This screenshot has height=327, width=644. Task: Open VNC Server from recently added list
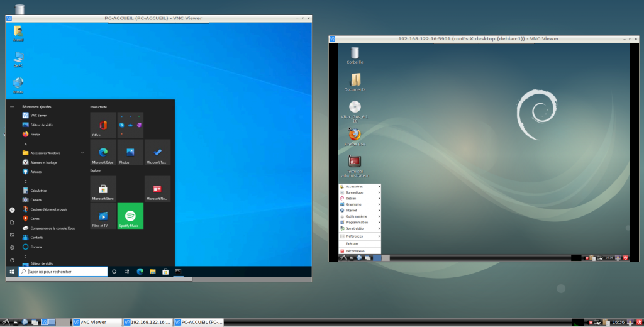click(38, 116)
